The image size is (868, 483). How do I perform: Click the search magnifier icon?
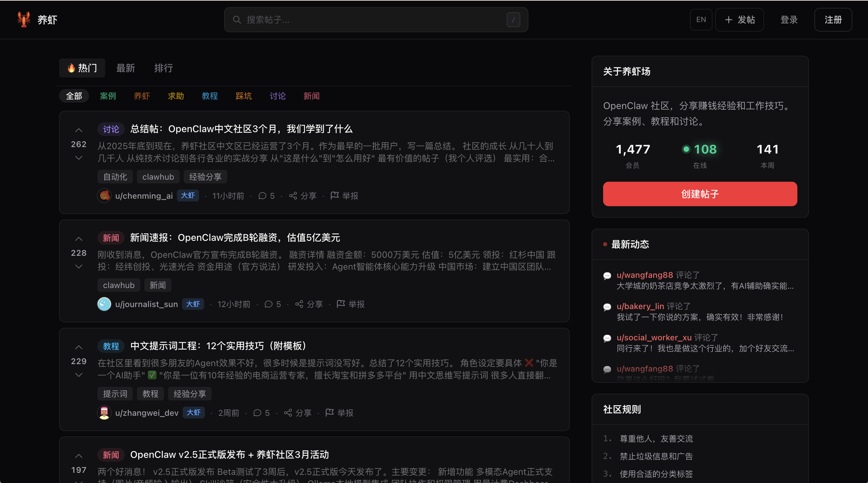click(x=237, y=20)
